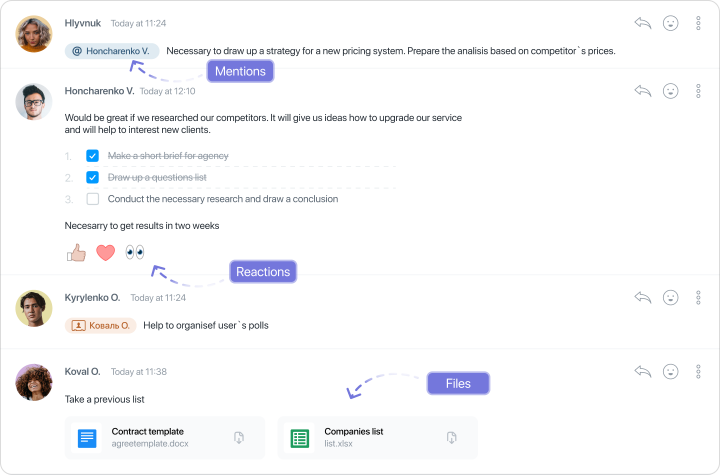The height and width of the screenshot is (475, 720).
Task: Click the red heart reaction
Action: [106, 253]
